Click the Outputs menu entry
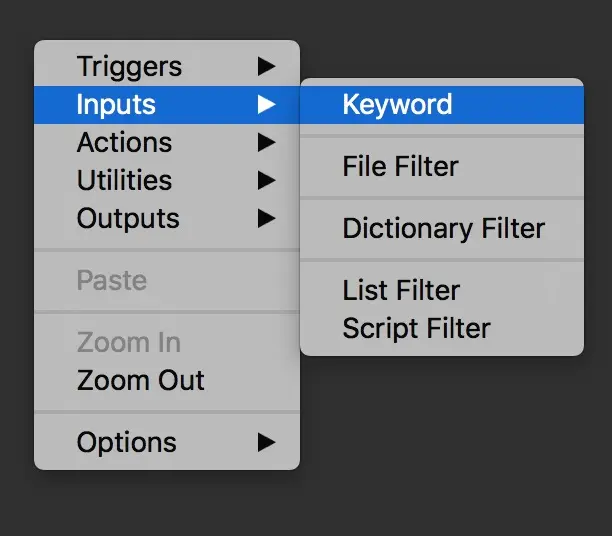 128,219
